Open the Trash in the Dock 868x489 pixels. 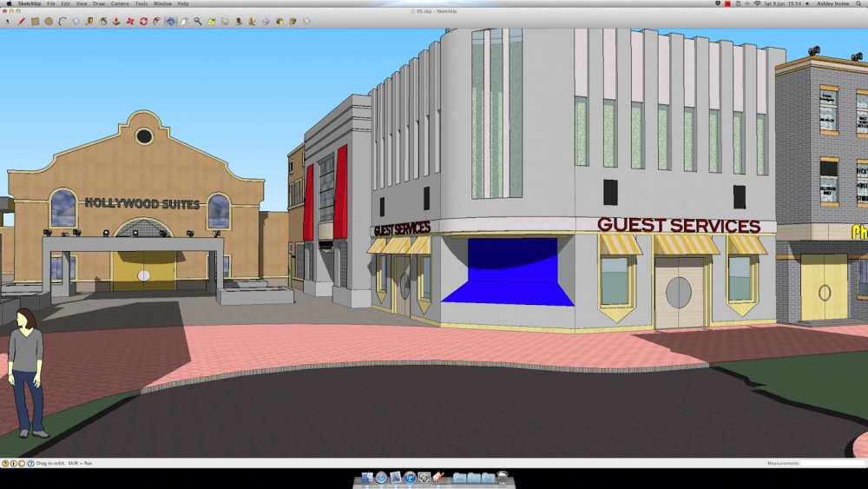(x=503, y=478)
